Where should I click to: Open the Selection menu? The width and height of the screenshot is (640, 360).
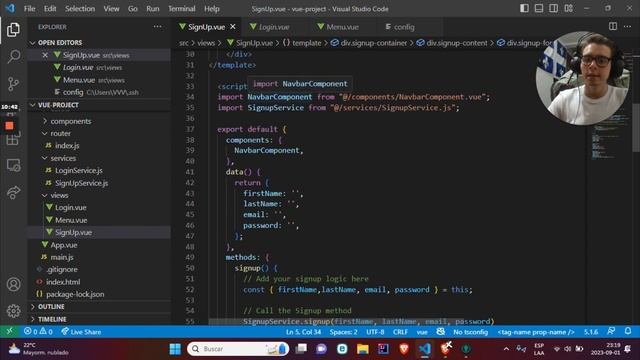80,9
